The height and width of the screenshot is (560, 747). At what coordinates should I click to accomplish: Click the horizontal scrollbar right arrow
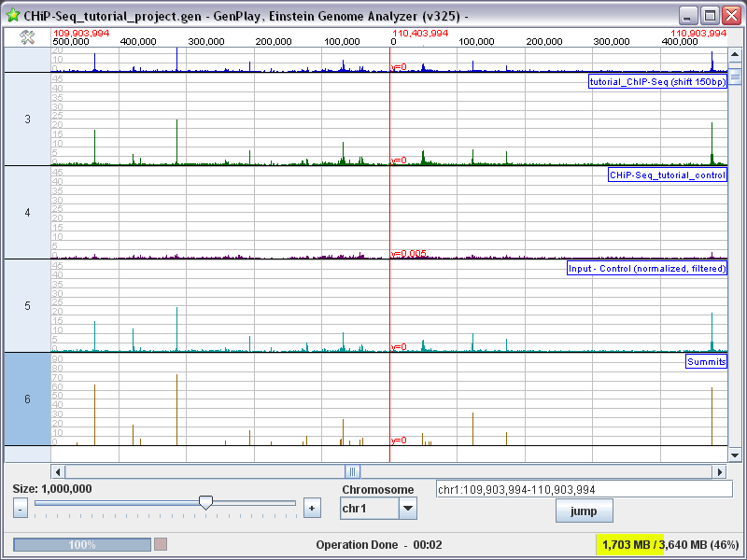[x=719, y=472]
